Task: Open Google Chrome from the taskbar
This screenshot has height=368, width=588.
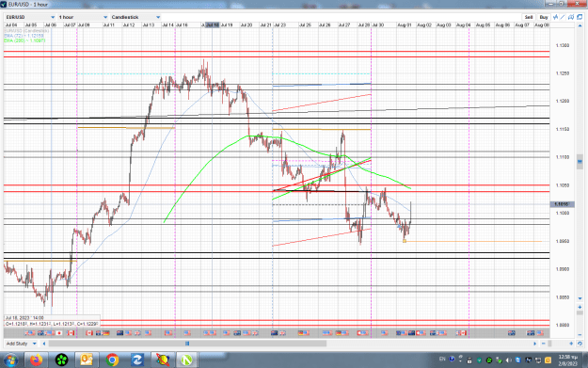Action: coord(112,360)
